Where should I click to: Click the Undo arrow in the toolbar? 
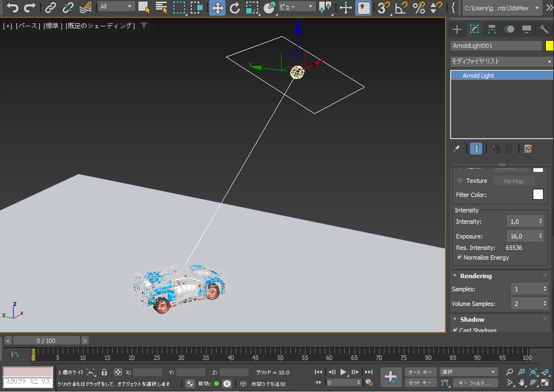pyautogui.click(x=12, y=8)
